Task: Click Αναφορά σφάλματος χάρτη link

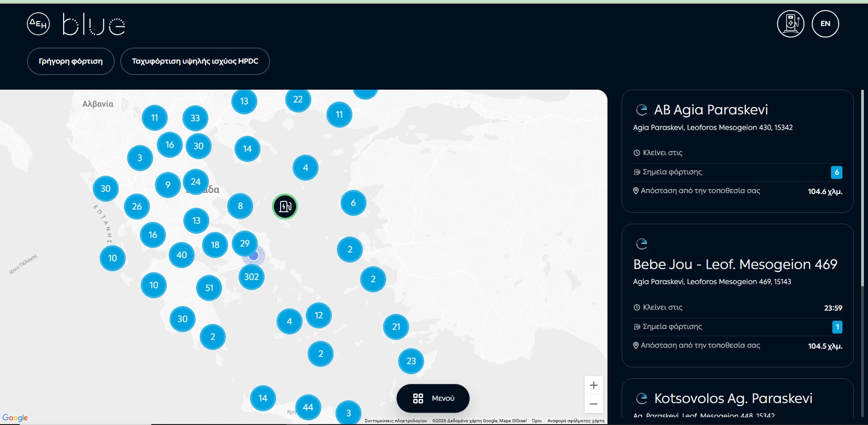Action: tap(576, 421)
